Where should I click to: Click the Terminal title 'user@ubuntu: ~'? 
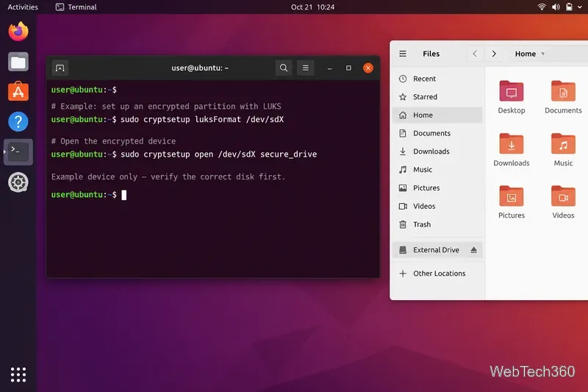coord(200,68)
